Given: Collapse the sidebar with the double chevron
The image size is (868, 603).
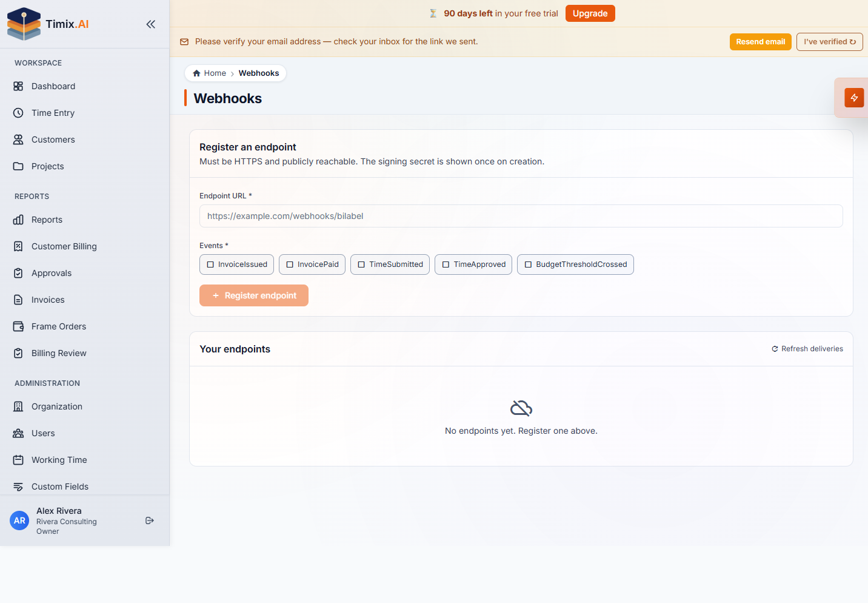Looking at the screenshot, I should (151, 24).
